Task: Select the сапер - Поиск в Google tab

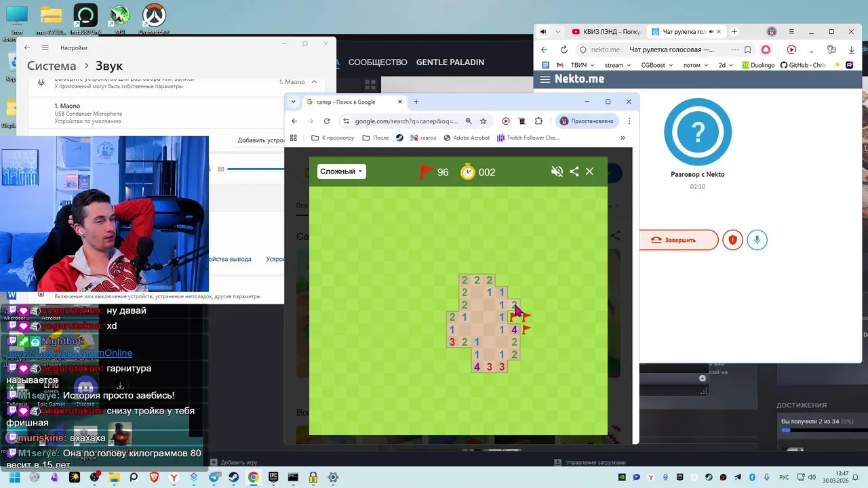Action: 355,102
